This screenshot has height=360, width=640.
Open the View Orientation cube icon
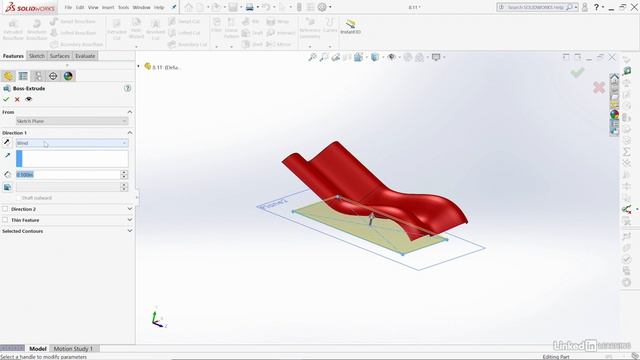click(x=358, y=57)
